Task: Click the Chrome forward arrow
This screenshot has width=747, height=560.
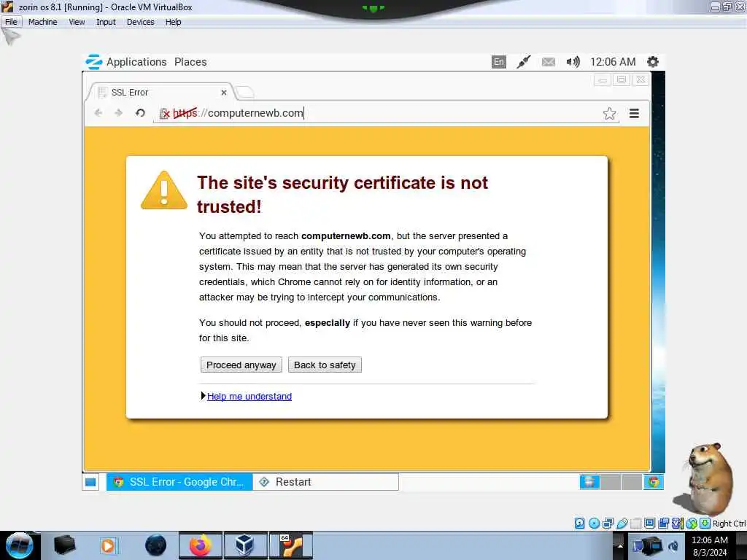Action: coord(119,113)
